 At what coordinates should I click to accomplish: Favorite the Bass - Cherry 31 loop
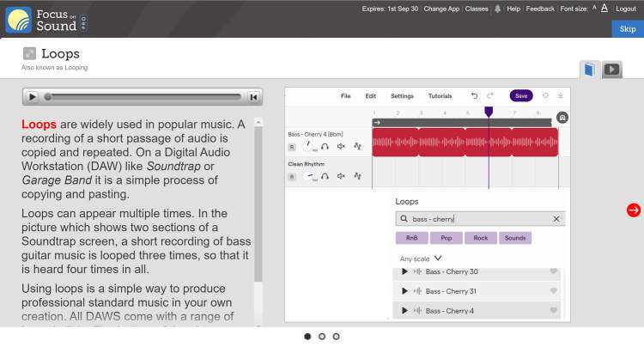pos(553,291)
